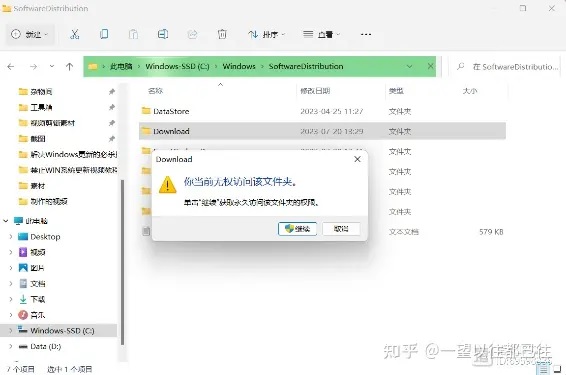Click the Cut scissors icon
Screen dimensions: 566x375
point(74,34)
